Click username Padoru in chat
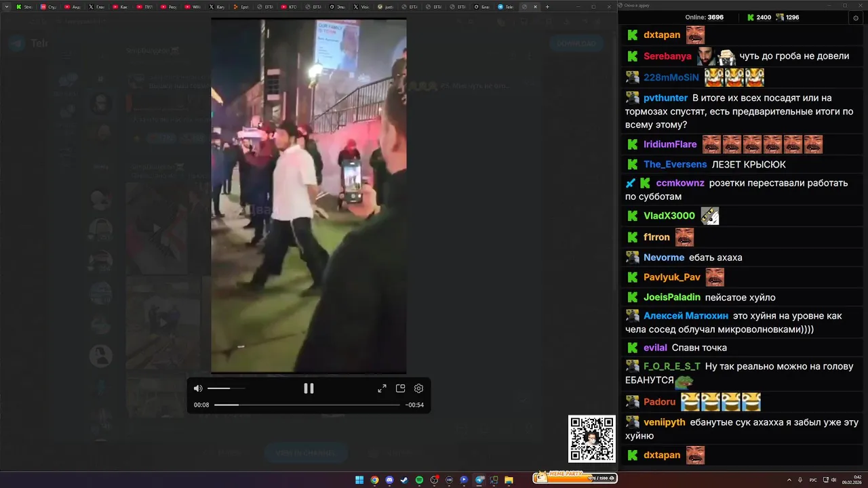Screen dimensions: 868x488 click(x=660, y=402)
